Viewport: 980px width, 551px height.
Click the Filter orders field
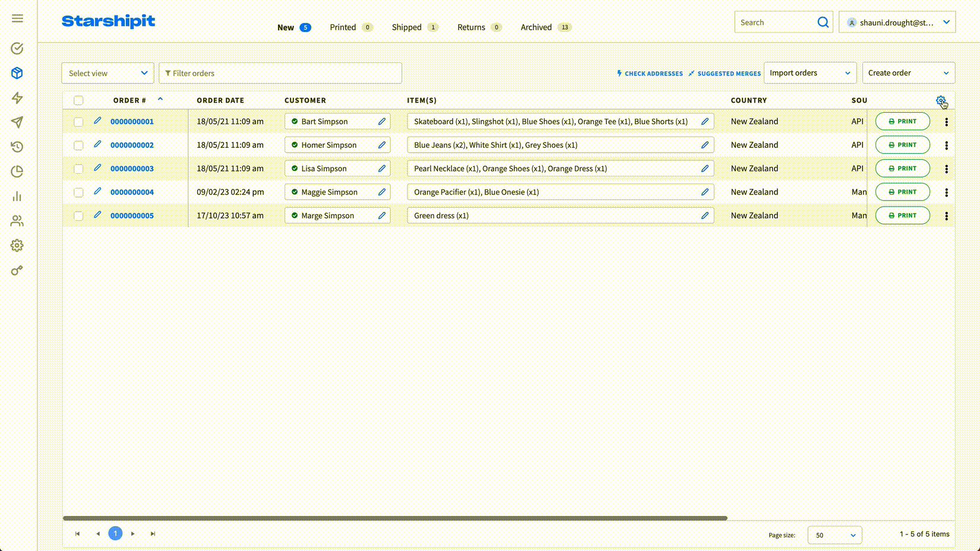coord(280,73)
